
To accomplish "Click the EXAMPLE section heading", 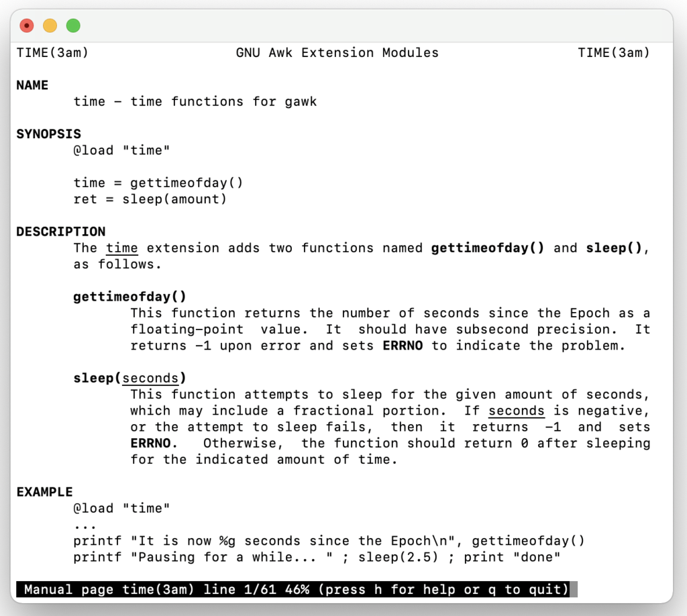I will (44, 491).
